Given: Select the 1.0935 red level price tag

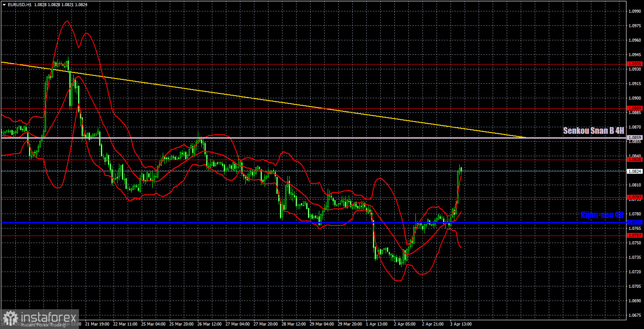Looking at the screenshot, I should pos(634,64).
